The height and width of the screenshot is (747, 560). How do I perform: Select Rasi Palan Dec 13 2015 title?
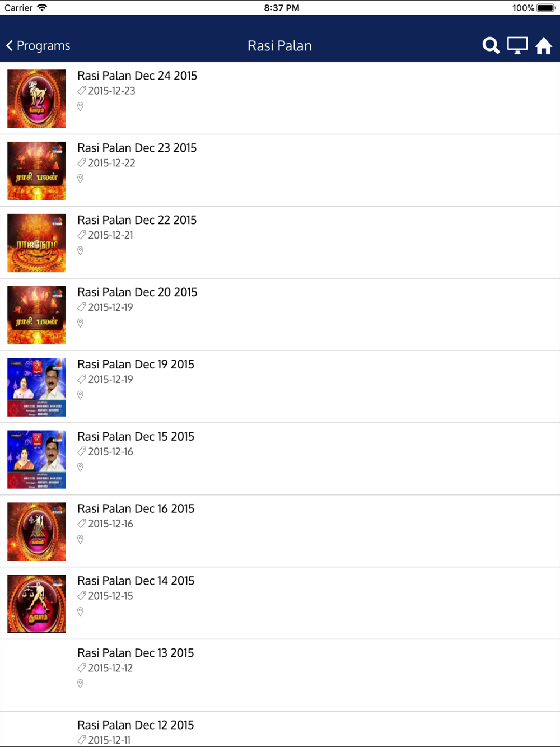pos(136,653)
